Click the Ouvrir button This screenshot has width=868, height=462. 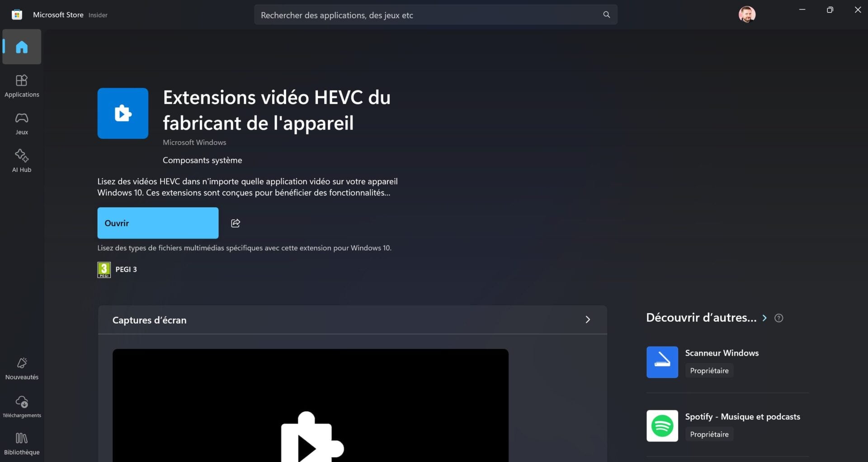pos(158,223)
